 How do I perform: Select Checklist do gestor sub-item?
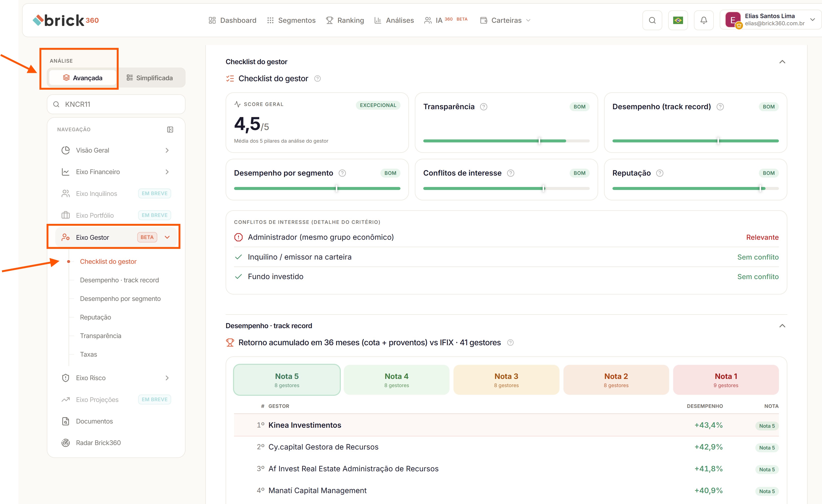pyautogui.click(x=108, y=262)
